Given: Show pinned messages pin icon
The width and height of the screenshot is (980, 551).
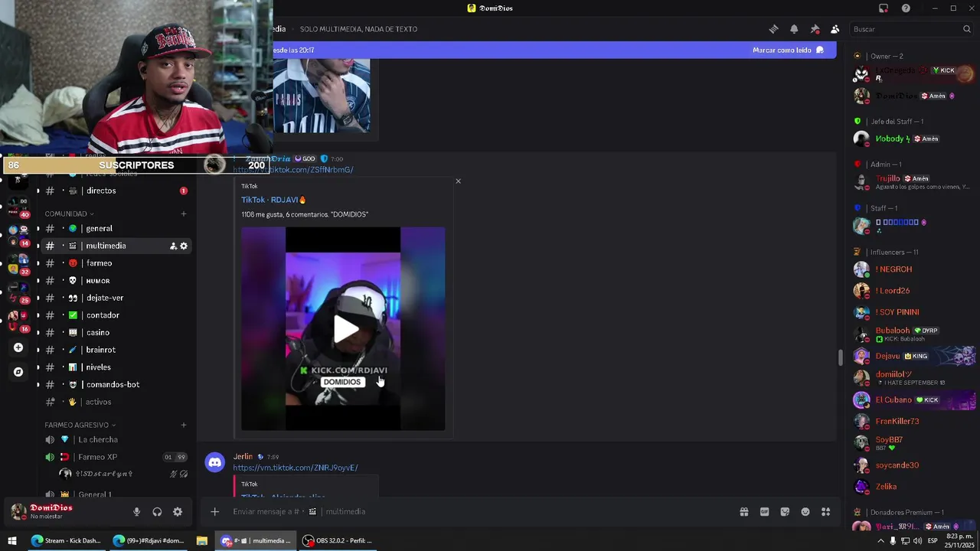Looking at the screenshot, I should (815, 29).
